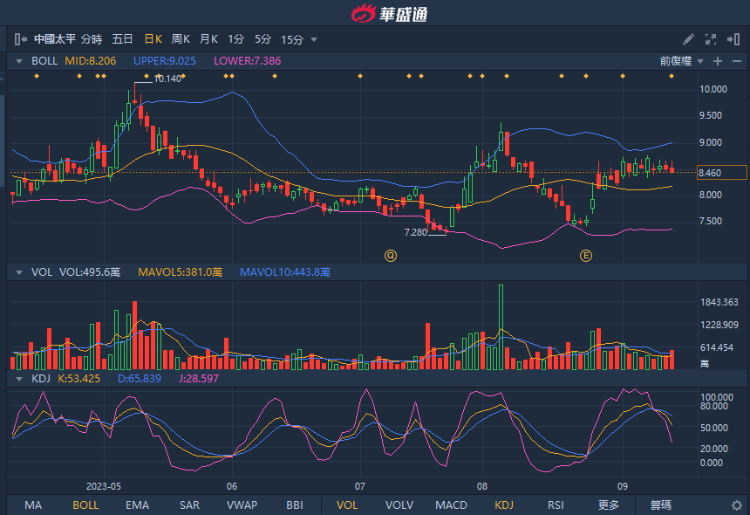Click the pop-out window icon
750x515 pixels.
tap(735, 39)
